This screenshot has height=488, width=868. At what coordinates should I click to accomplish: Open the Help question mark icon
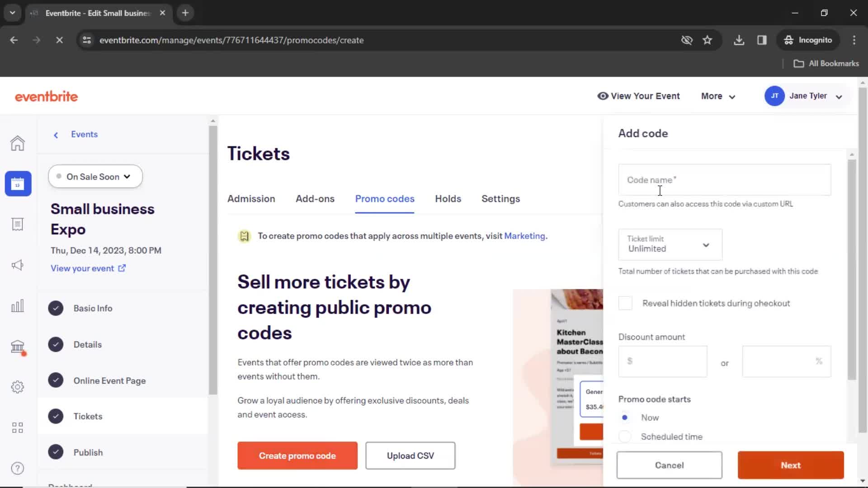[18, 468]
